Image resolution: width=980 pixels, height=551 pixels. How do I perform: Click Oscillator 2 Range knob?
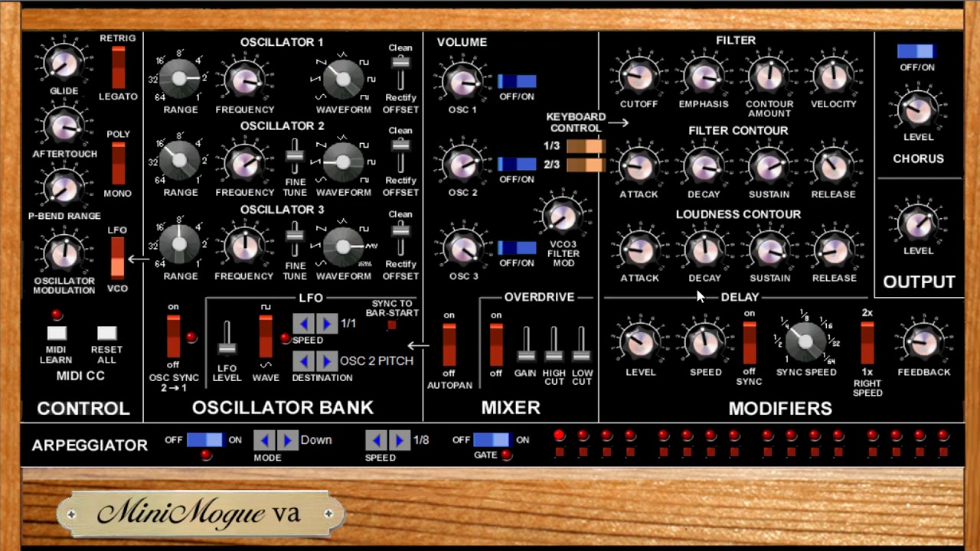coord(179,161)
